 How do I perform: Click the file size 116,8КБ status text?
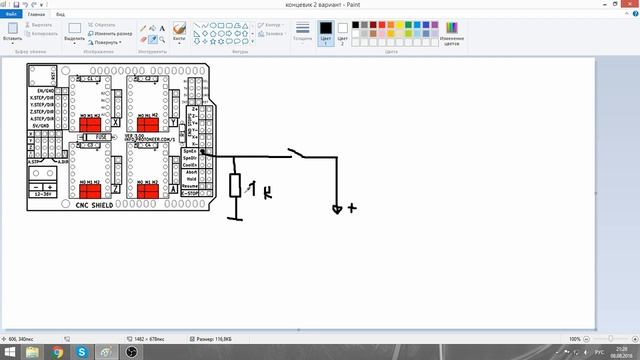pyautogui.click(x=214, y=339)
